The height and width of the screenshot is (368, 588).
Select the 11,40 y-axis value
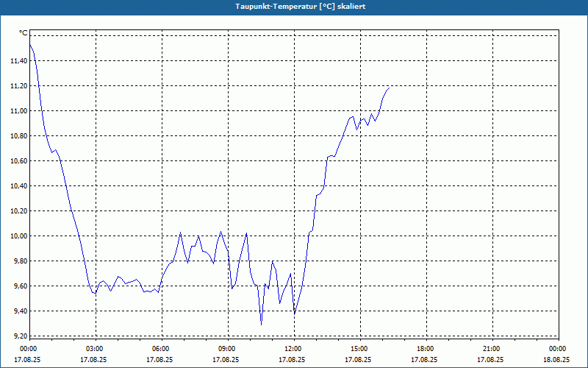click(19, 61)
